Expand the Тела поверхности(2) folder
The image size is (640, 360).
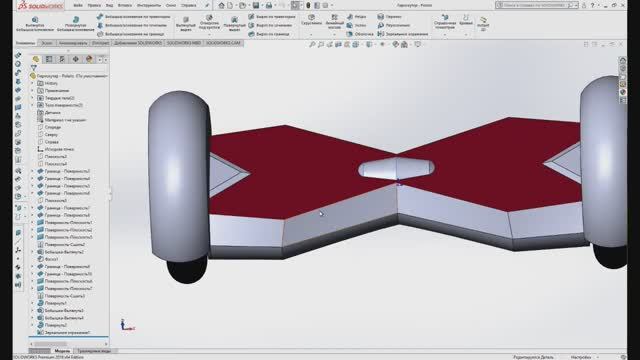point(33,105)
